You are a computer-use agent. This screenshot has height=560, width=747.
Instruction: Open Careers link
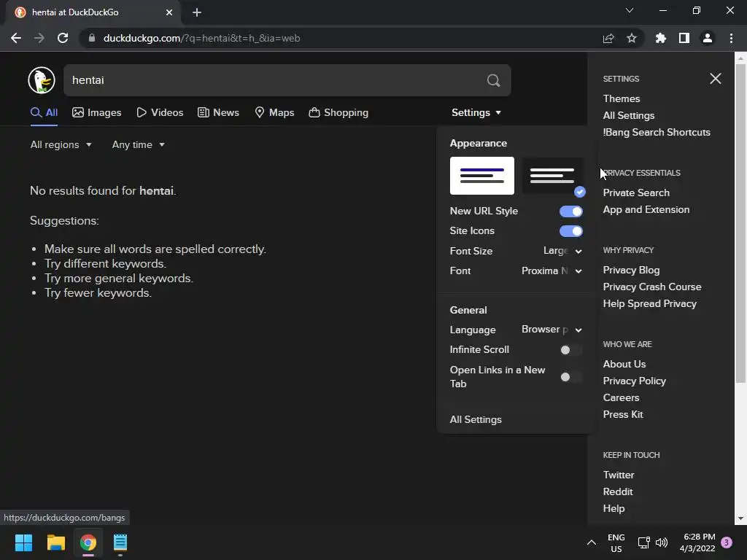coord(621,397)
